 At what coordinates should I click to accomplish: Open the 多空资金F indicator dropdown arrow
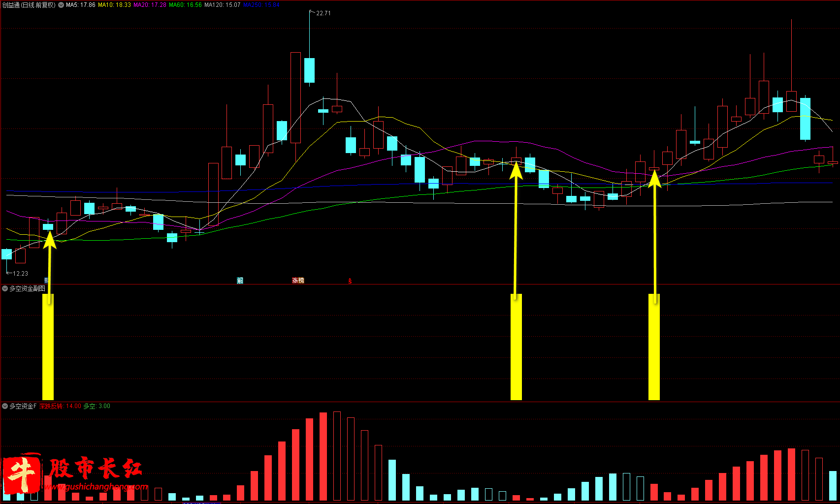[5, 406]
